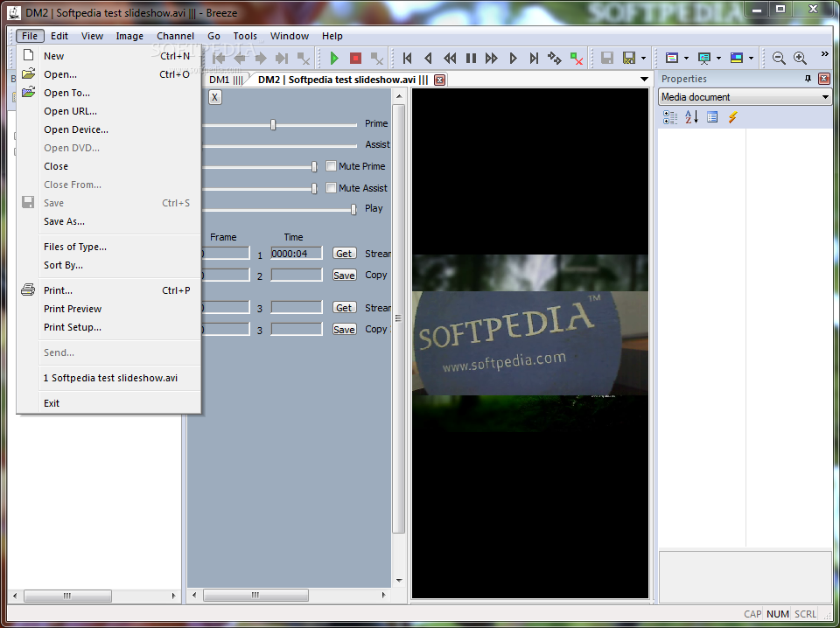Click the green Play toolbar button
The image size is (840, 628).
point(334,58)
